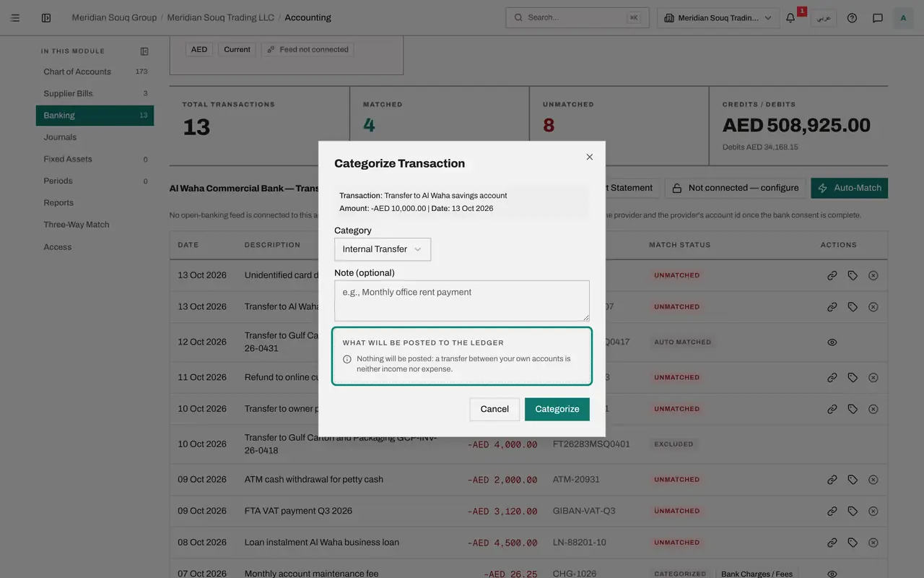Open Three-Way Match page
This screenshot has width=924, height=578.
pyautogui.click(x=95, y=225)
